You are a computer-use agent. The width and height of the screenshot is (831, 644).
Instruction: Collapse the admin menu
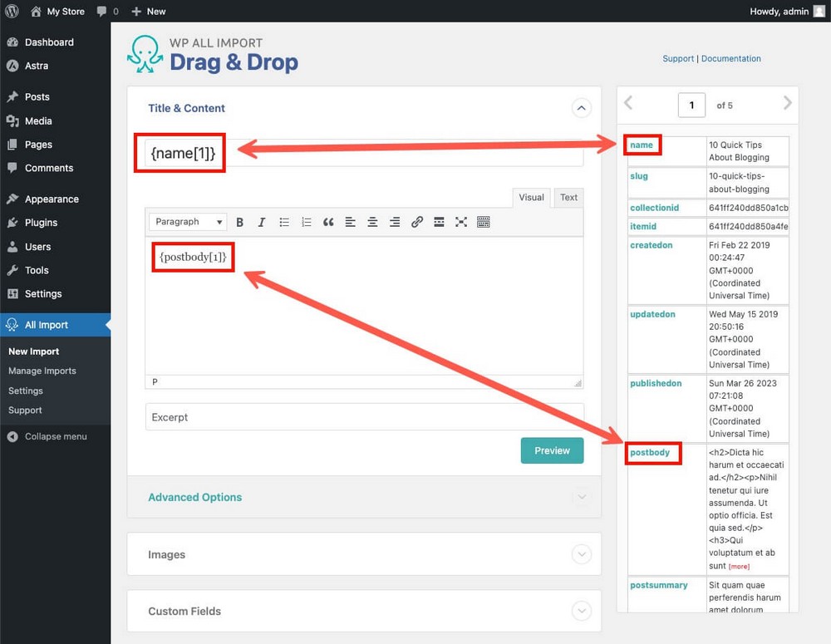(56, 436)
